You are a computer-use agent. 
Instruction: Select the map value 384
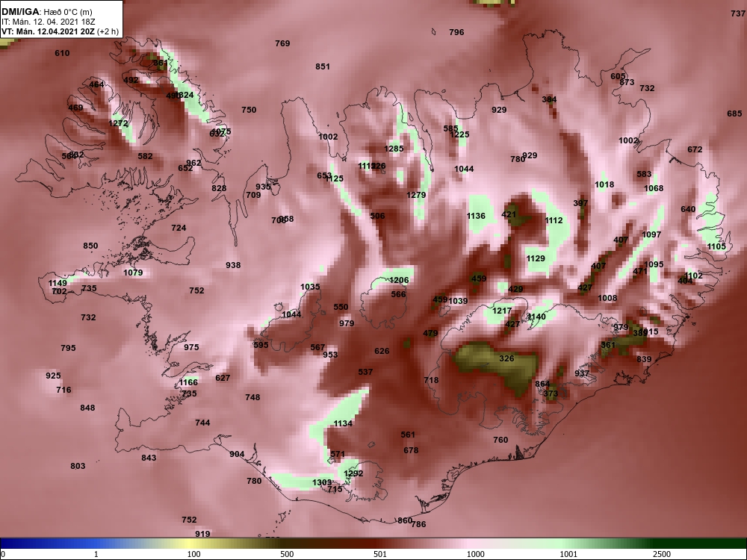[x=549, y=99]
